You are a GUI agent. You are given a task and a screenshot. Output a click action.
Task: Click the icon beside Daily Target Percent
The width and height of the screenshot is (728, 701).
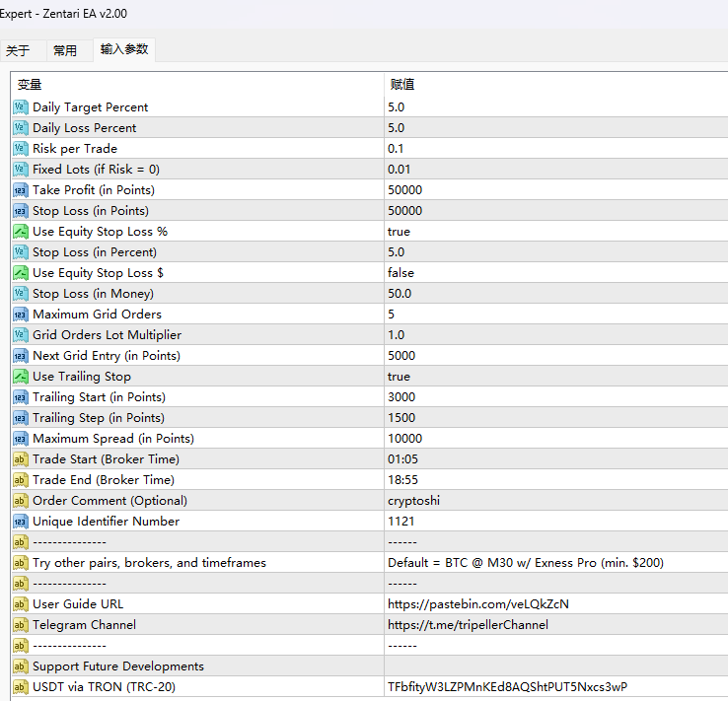tap(21, 106)
